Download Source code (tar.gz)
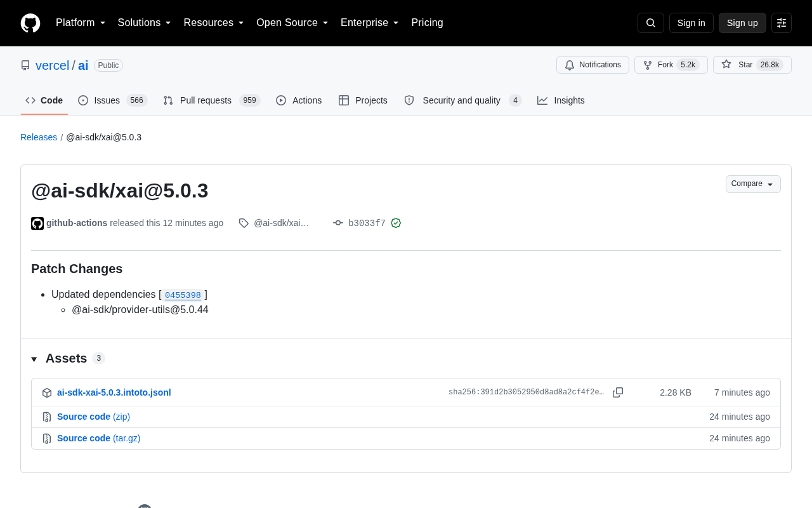812x508 pixels. point(98,438)
